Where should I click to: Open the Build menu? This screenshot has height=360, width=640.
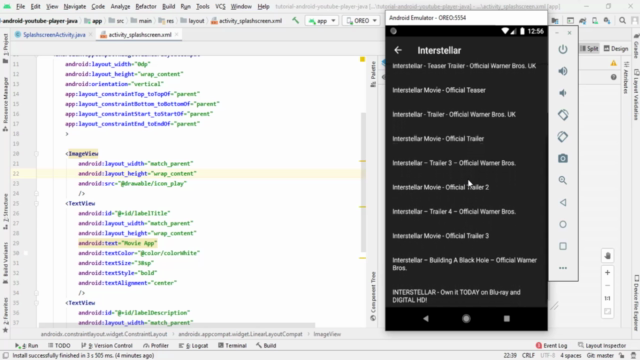pos(169,7)
